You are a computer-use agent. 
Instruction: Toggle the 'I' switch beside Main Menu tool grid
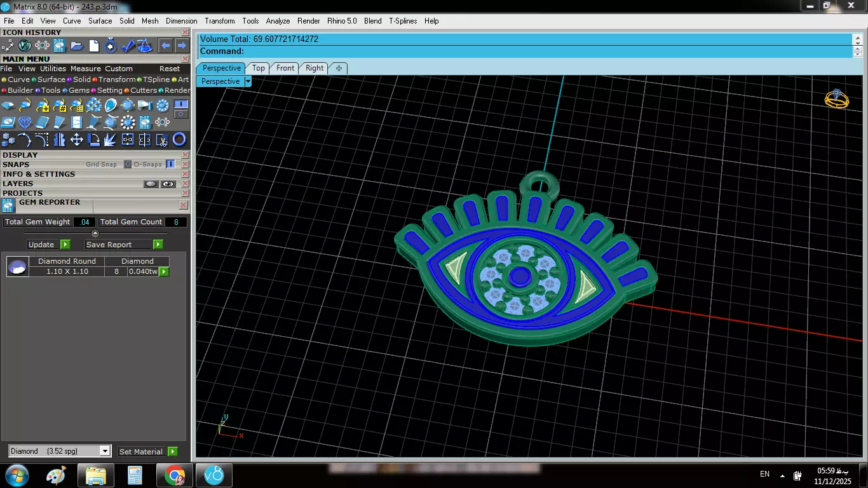tap(181, 104)
